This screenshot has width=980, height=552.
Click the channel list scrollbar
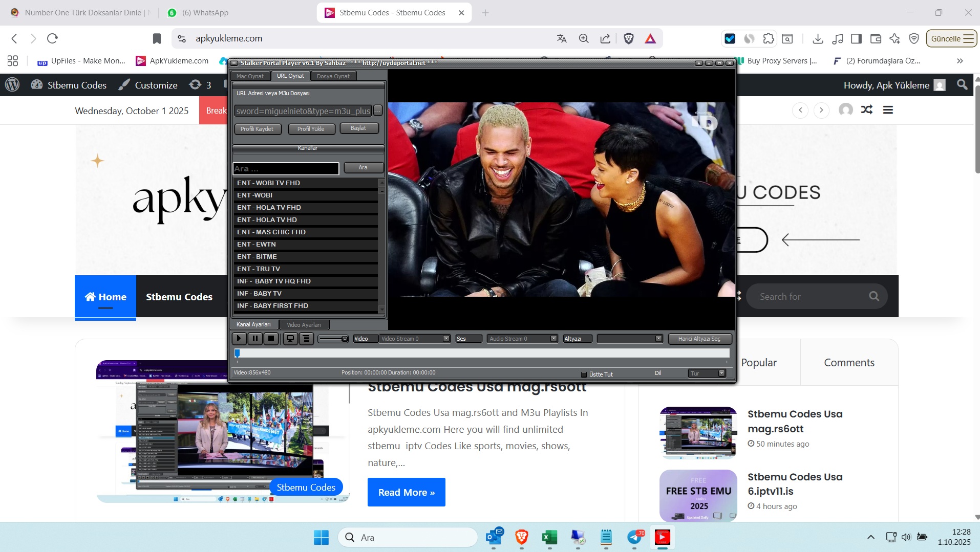pyautogui.click(x=381, y=246)
